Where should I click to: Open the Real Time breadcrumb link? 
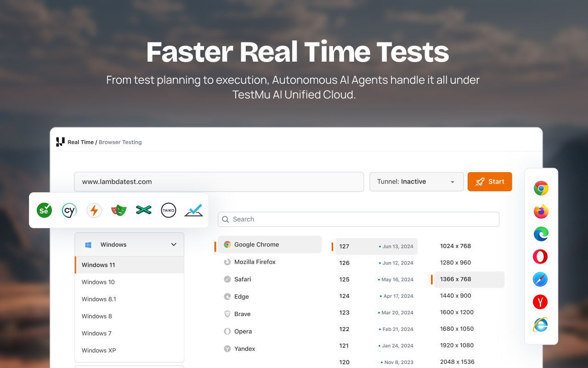click(80, 142)
